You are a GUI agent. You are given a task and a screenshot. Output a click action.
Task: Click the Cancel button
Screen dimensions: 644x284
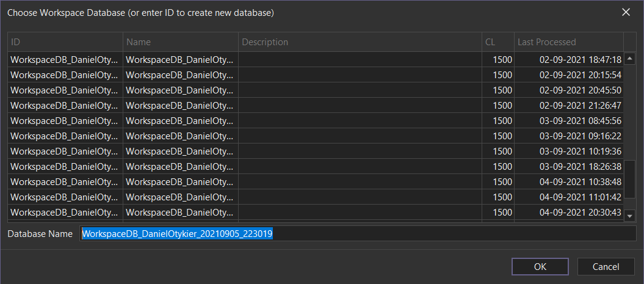point(606,266)
